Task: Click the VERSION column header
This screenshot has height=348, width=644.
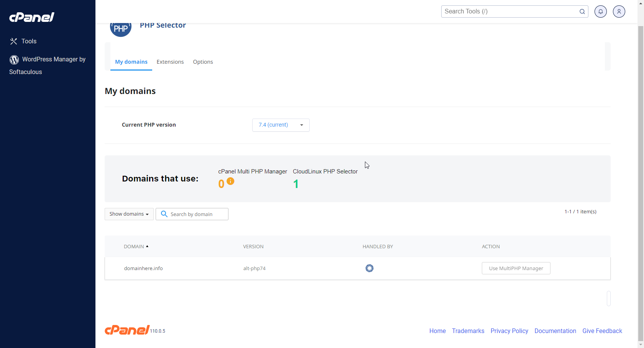Action: [253, 246]
